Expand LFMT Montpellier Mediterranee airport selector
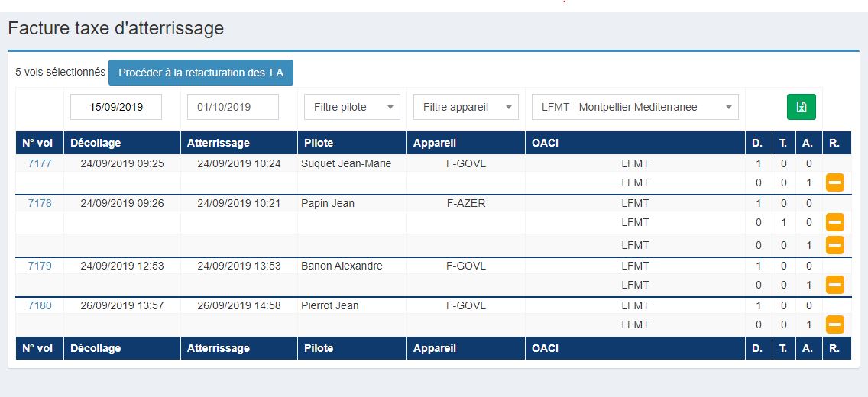Viewport: 868px width, 397px height. 635,107
